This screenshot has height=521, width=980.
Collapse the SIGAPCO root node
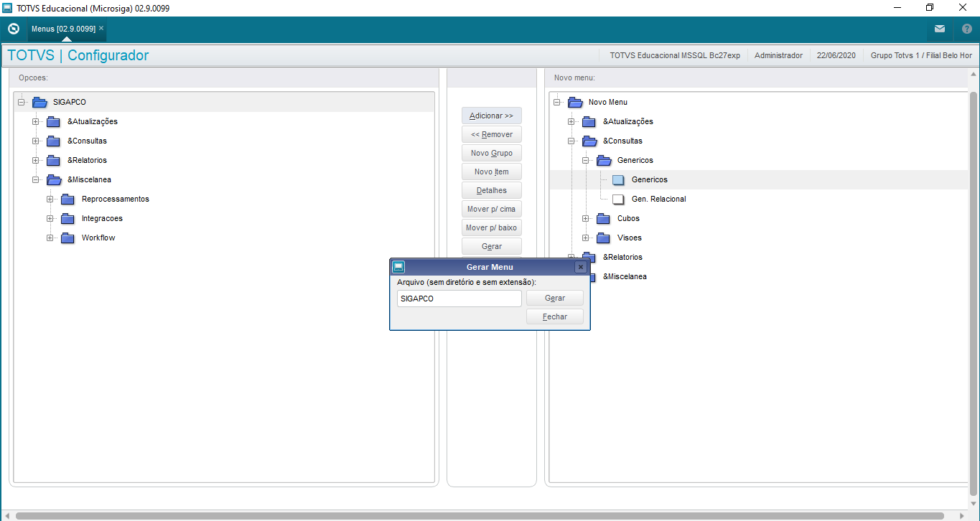tap(22, 102)
